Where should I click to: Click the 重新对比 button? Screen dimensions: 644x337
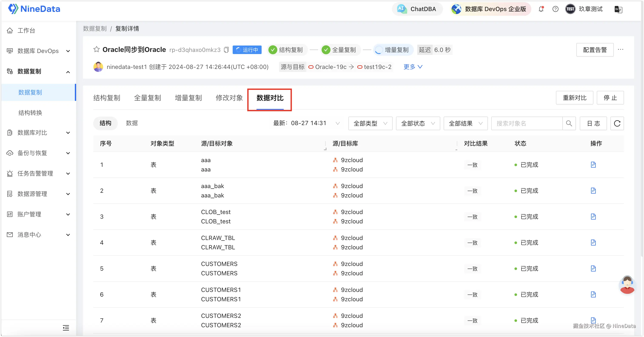pyautogui.click(x=574, y=98)
